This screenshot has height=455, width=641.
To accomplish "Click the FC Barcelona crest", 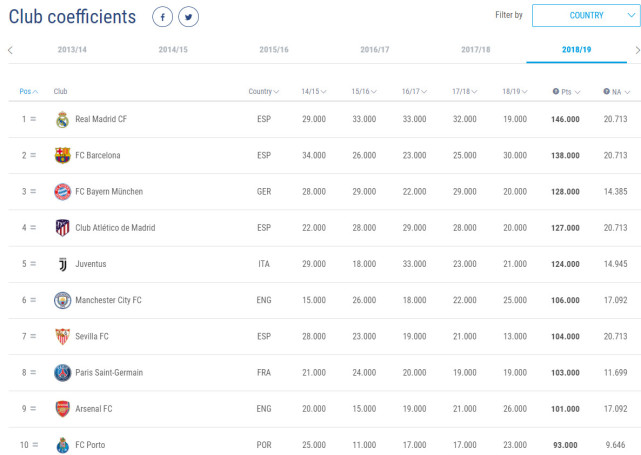I will click(x=63, y=155).
